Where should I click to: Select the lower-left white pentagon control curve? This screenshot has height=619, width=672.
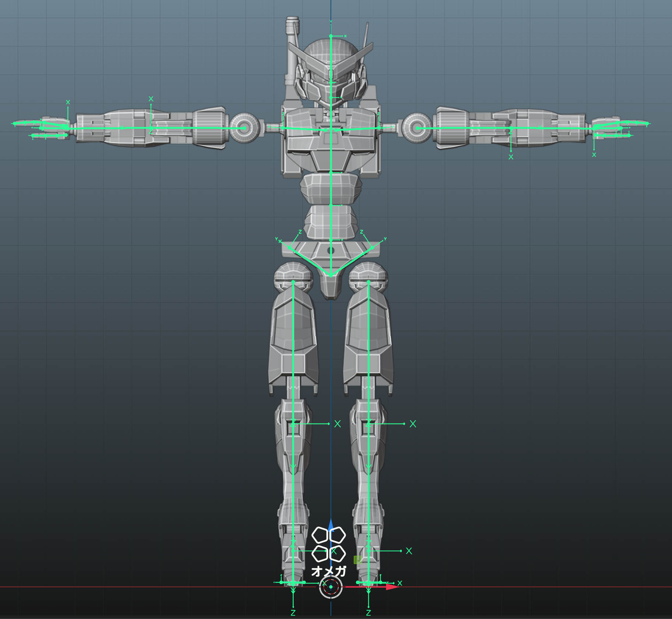click(x=320, y=553)
